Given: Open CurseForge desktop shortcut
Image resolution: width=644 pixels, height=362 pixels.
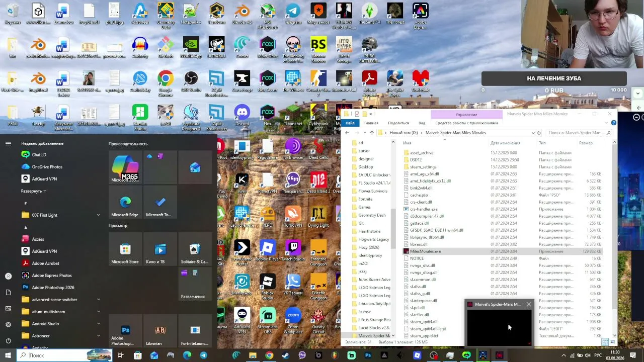Looking at the screenshot, I should [x=242, y=81].
